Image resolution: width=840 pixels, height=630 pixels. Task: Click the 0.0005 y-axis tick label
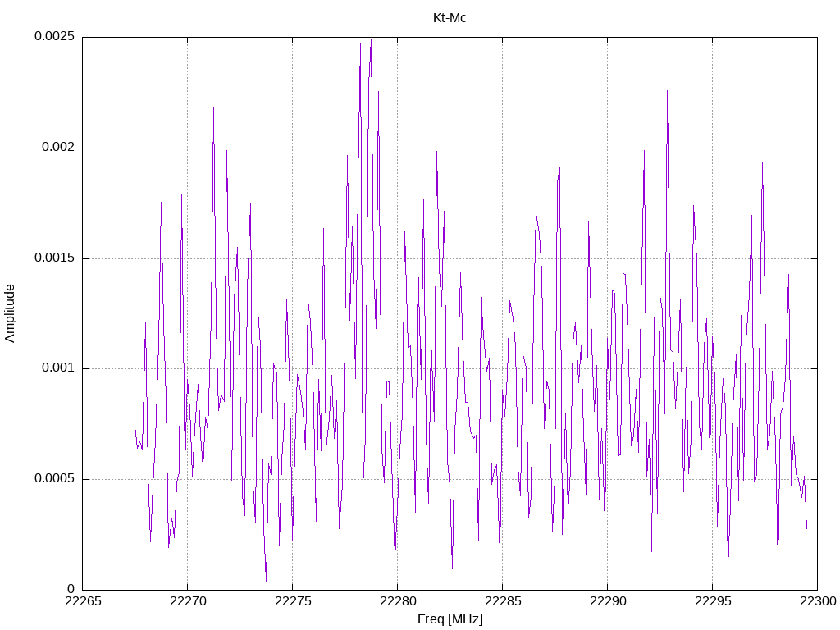click(55, 478)
